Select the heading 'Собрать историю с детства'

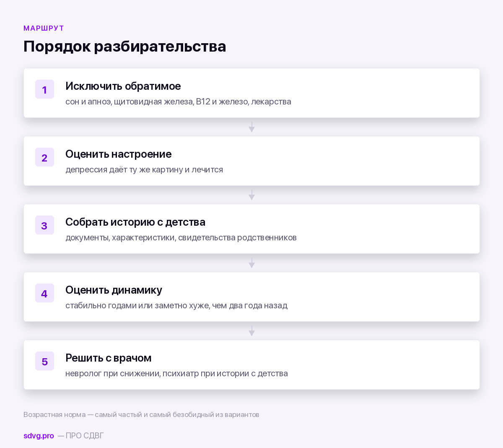pyautogui.click(x=135, y=222)
